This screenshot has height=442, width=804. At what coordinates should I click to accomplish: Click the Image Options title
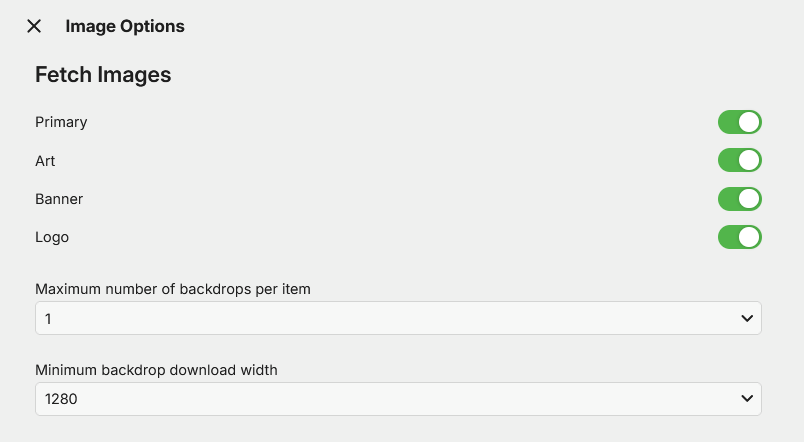coord(125,27)
